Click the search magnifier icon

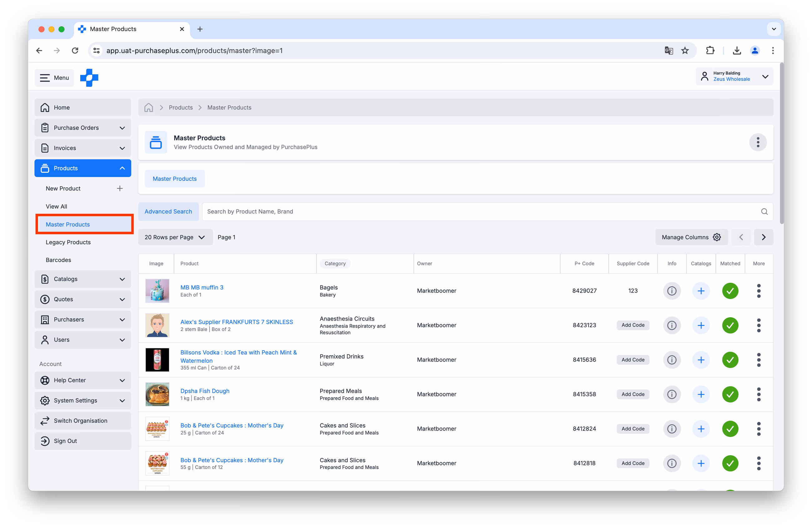coord(764,211)
